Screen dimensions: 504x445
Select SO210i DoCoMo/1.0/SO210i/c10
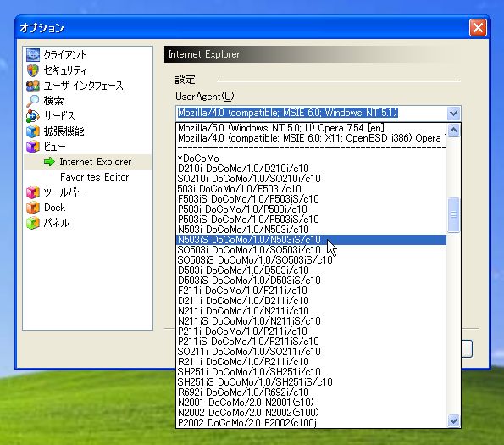(311, 179)
